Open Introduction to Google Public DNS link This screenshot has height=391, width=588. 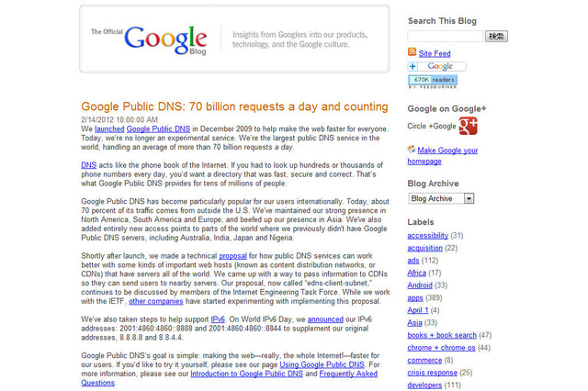(247, 374)
